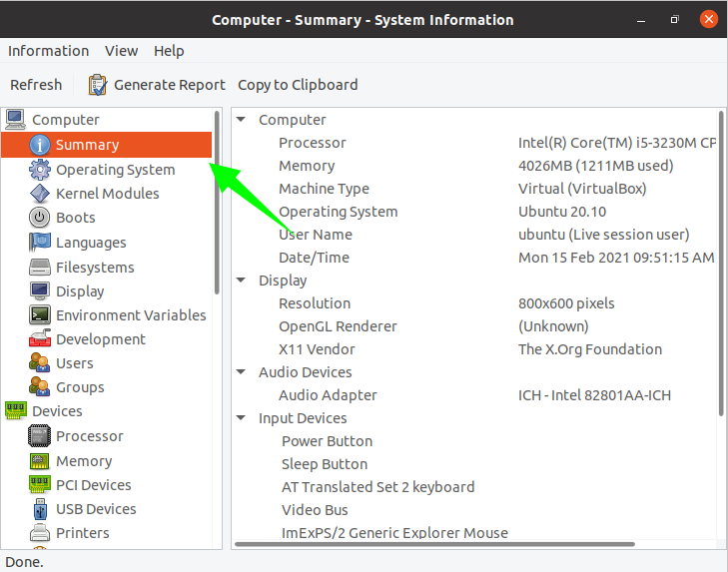Select the USB Devices icon
The width and height of the screenshot is (728, 572).
pos(40,509)
